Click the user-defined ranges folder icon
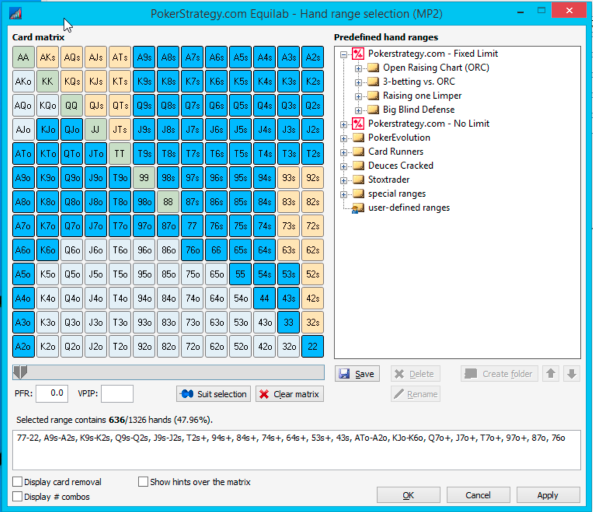593x512 pixels. tap(358, 208)
